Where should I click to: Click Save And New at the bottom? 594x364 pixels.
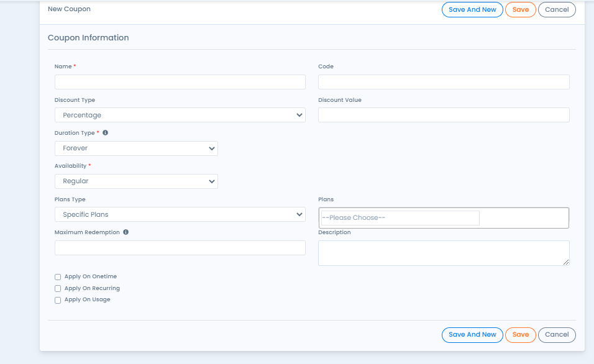(472, 335)
